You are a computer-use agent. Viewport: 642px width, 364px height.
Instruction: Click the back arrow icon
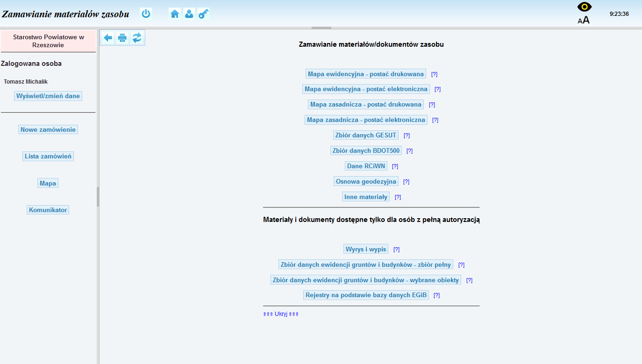[108, 38]
